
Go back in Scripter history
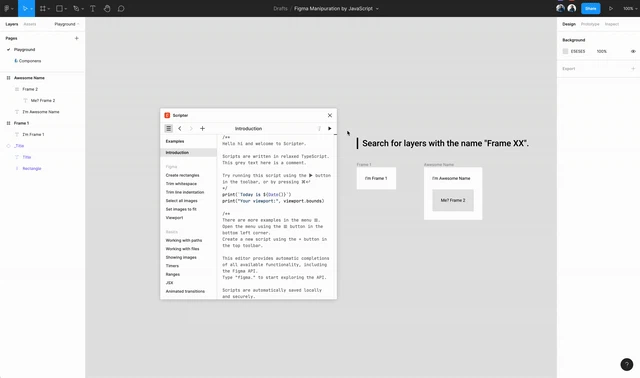click(x=180, y=129)
